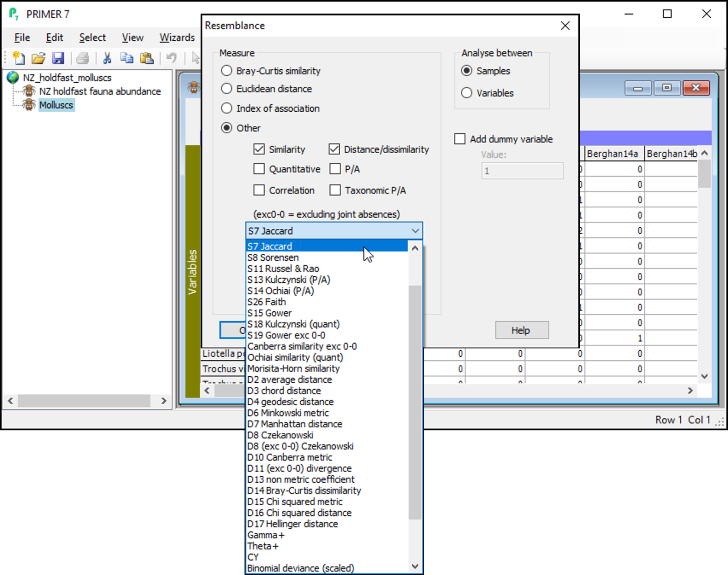
Task: Choose Index of association option
Action: pyautogui.click(x=227, y=108)
